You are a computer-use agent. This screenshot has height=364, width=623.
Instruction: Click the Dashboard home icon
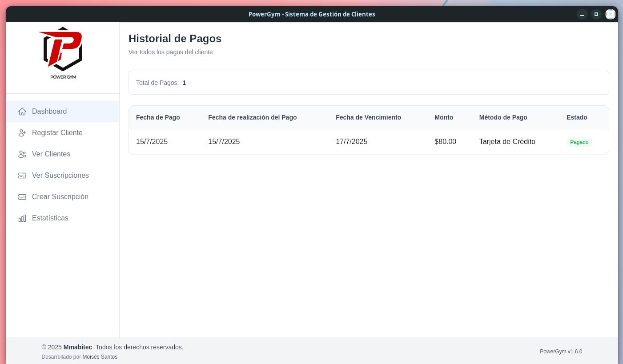tap(22, 112)
